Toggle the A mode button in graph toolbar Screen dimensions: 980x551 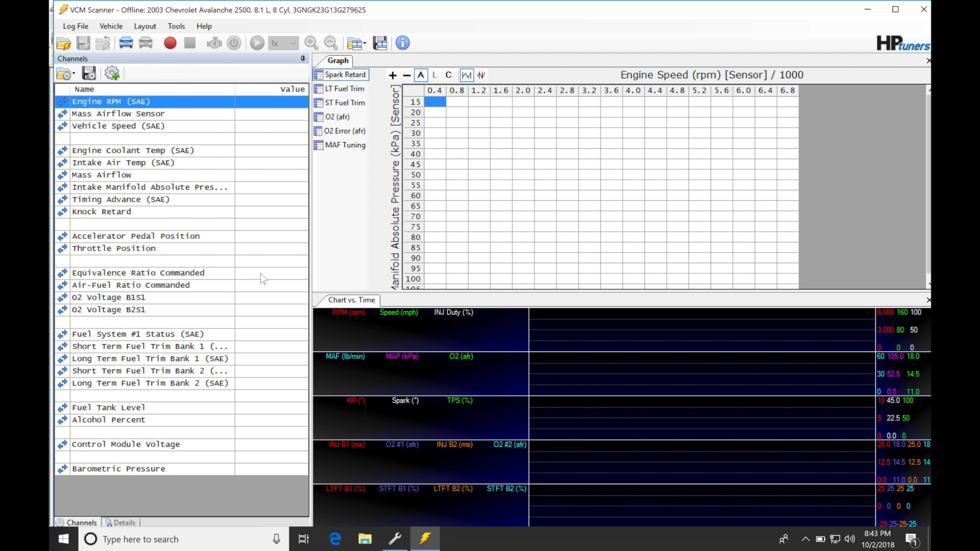[421, 75]
